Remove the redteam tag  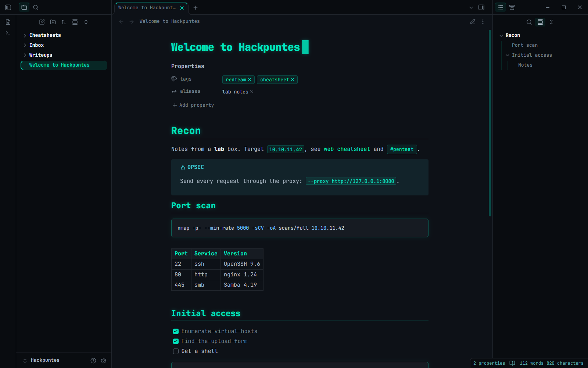(x=250, y=79)
